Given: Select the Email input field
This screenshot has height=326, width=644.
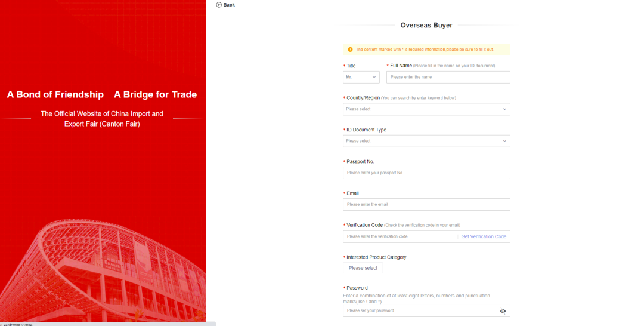Looking at the screenshot, I should point(426,204).
